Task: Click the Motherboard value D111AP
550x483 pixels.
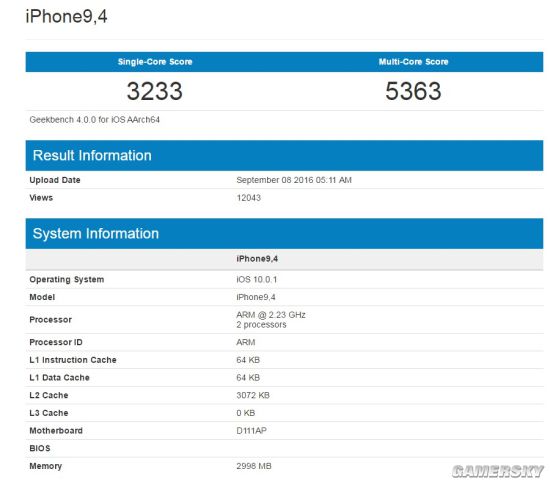Action: [x=251, y=431]
